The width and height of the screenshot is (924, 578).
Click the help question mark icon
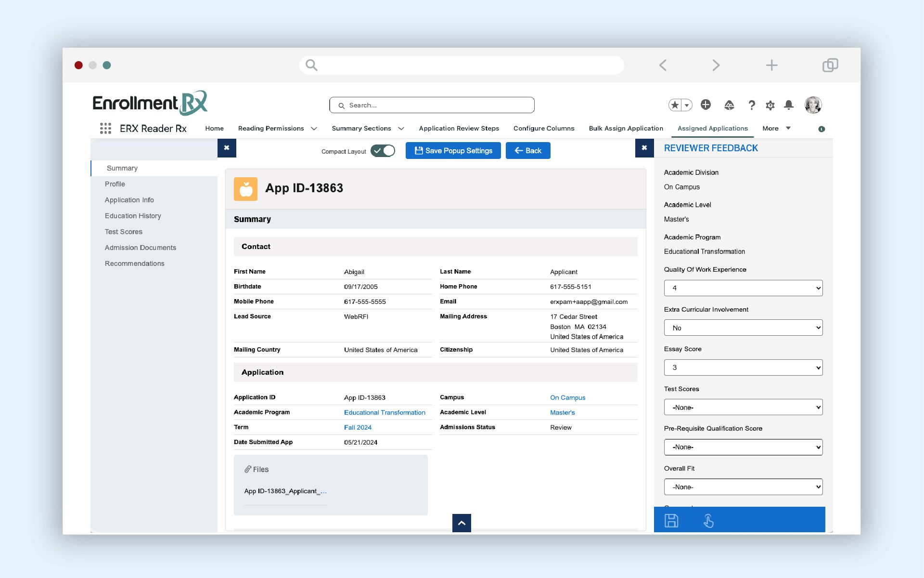(x=752, y=105)
